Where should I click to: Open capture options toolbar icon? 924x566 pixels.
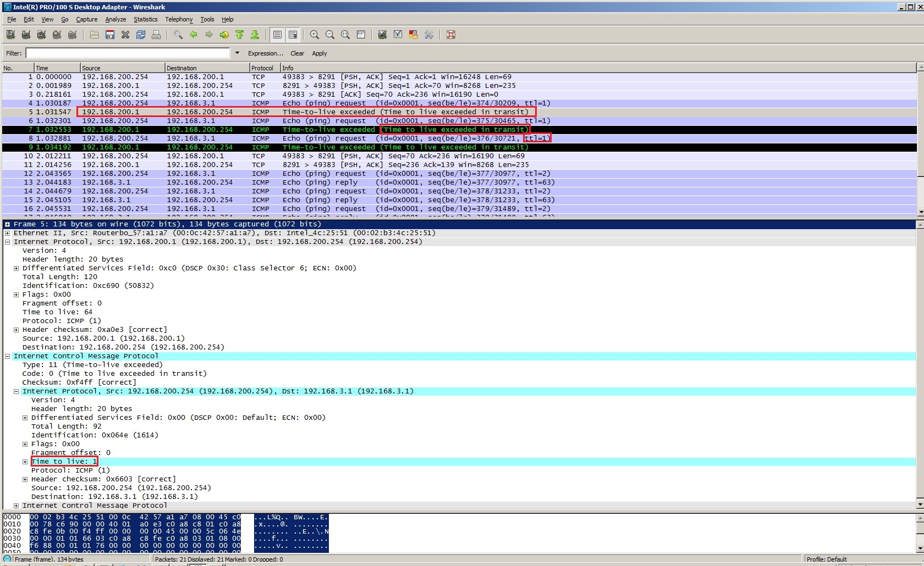(26, 35)
